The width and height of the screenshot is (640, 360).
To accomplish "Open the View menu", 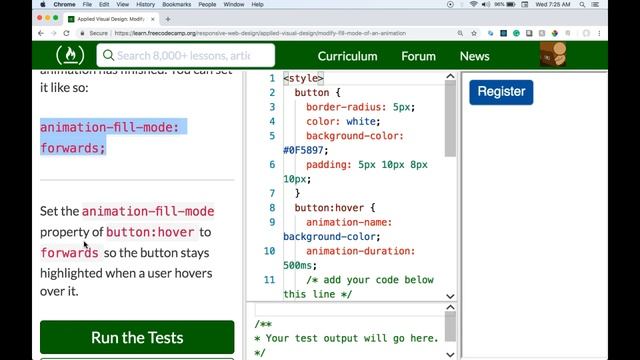I will pos(122,4).
